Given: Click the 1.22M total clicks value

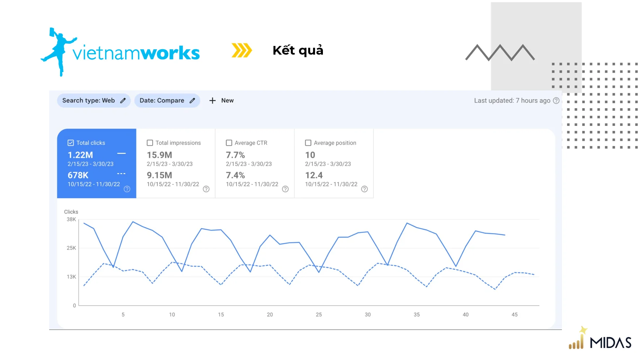Looking at the screenshot, I should pos(80,155).
